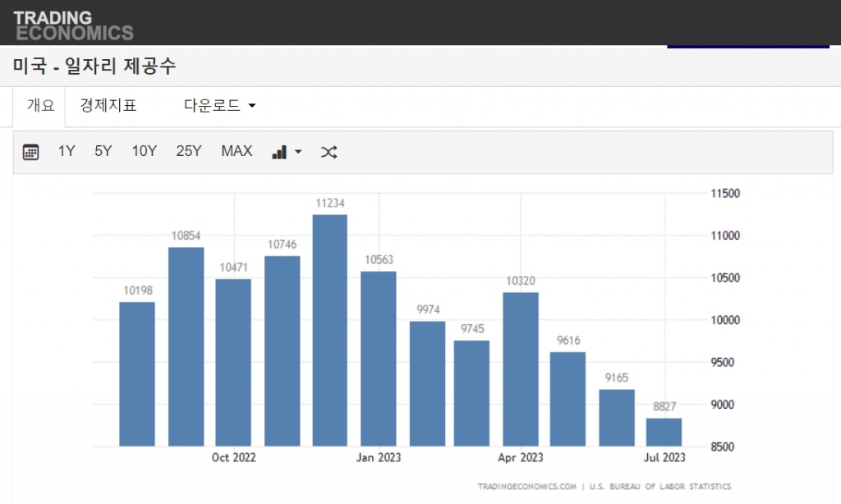Select the Jul 2023 bar showing 8827

click(665, 431)
